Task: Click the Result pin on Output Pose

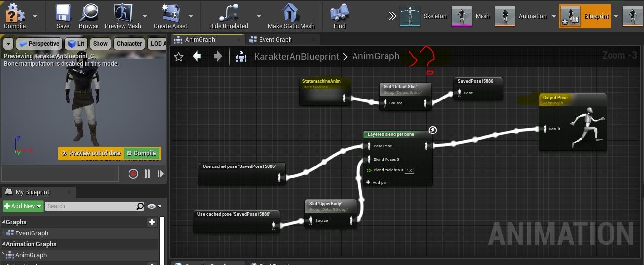Action: 545,129
